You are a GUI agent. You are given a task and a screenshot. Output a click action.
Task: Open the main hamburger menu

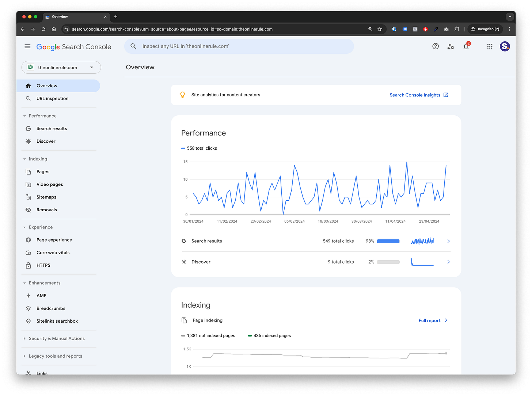27,46
